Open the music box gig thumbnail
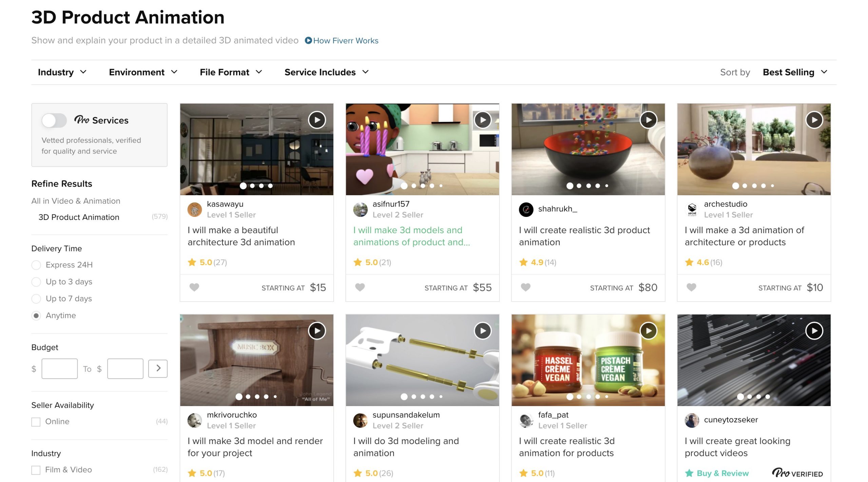This screenshot has height=482, width=868. (x=257, y=360)
